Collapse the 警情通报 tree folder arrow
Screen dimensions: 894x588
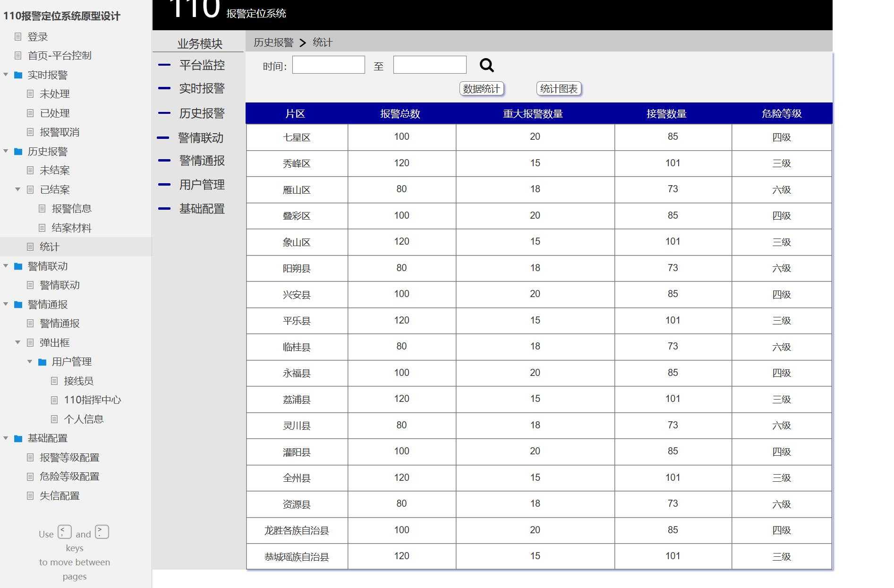coord(6,304)
